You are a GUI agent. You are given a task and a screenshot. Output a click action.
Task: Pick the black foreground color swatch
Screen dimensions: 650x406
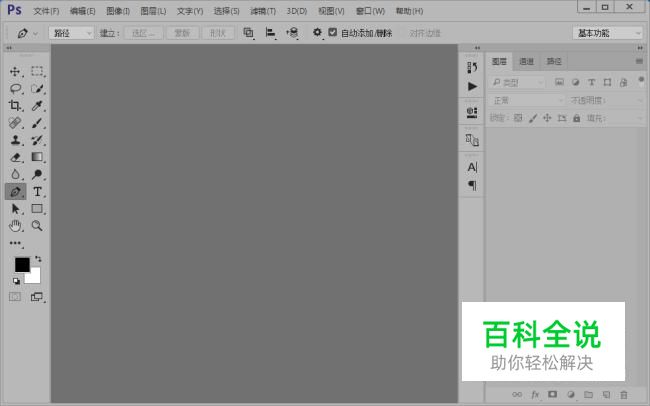click(21, 264)
